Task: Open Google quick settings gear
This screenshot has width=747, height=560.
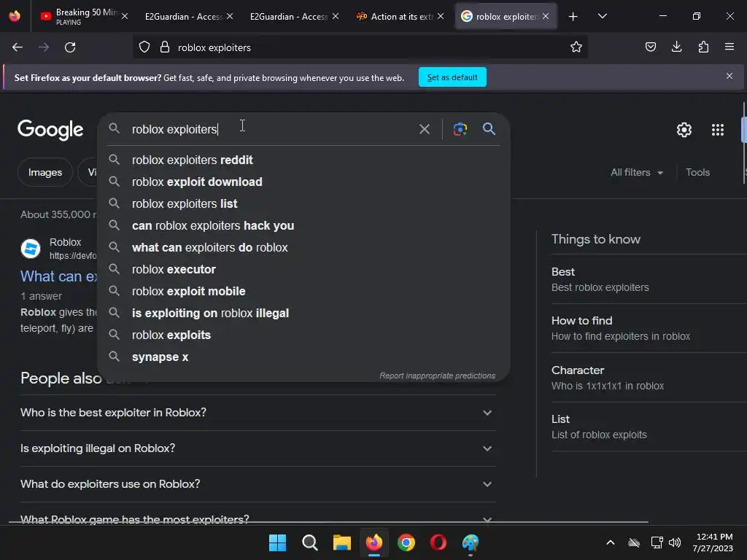Action: click(684, 130)
